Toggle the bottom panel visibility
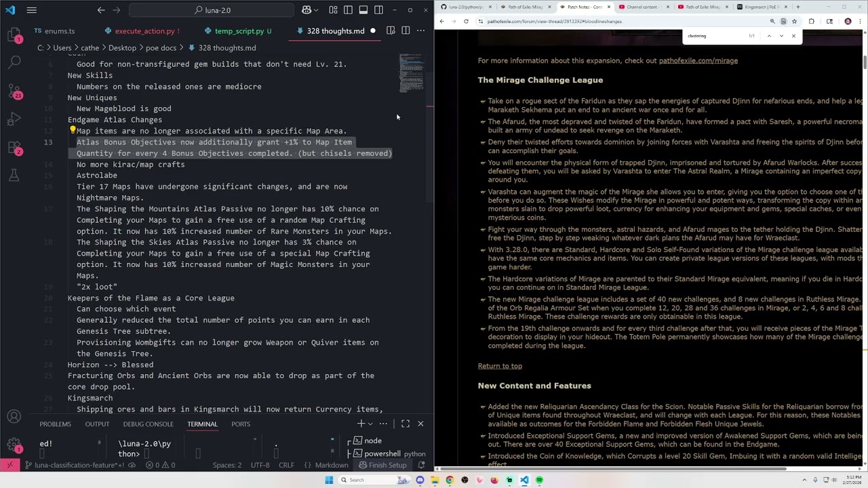This screenshot has width=868, height=488. coord(363,10)
